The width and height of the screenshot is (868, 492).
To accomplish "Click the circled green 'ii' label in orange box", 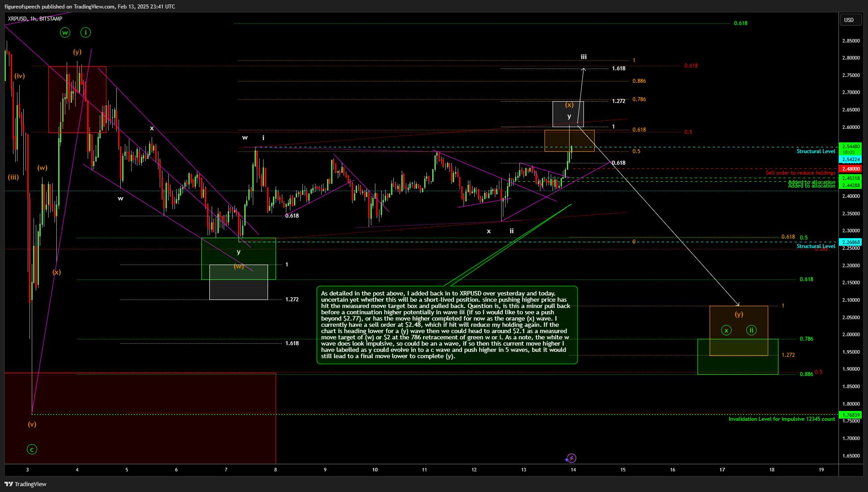I will click(x=752, y=330).
